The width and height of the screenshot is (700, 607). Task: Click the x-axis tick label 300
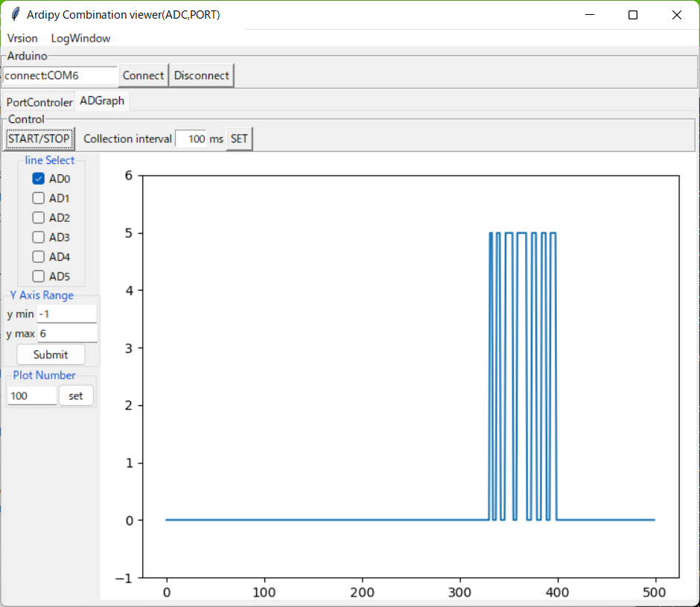tap(459, 593)
